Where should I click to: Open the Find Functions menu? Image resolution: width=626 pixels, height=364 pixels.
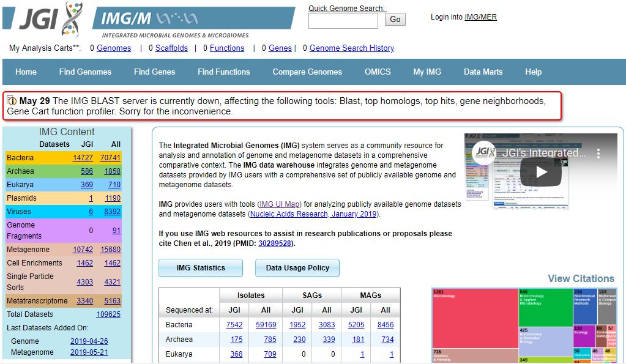click(223, 72)
